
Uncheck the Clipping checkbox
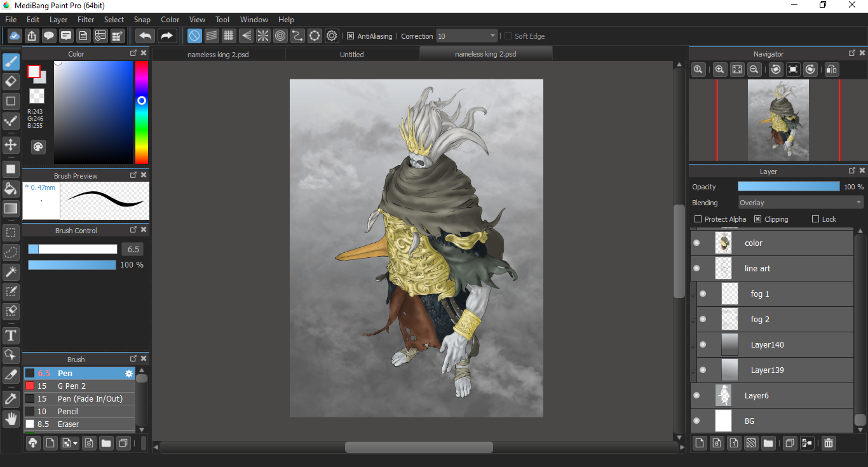coord(758,219)
